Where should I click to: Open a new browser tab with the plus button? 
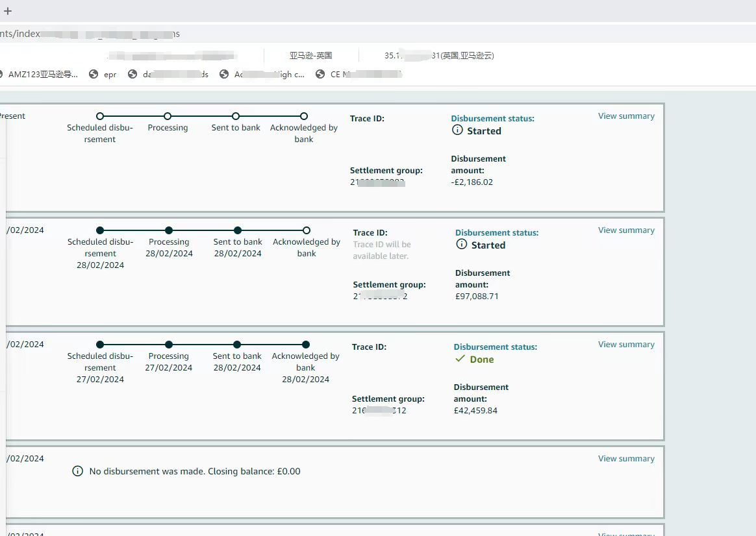[x=8, y=10]
